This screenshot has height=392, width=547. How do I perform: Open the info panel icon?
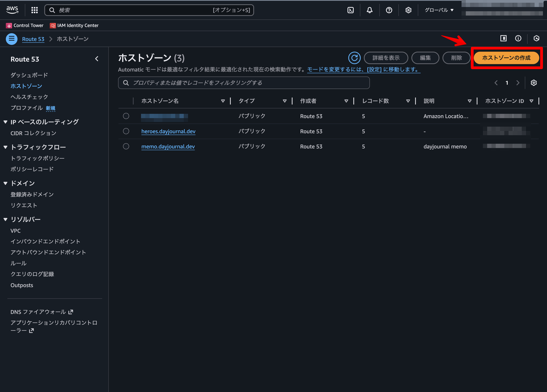[518, 38]
